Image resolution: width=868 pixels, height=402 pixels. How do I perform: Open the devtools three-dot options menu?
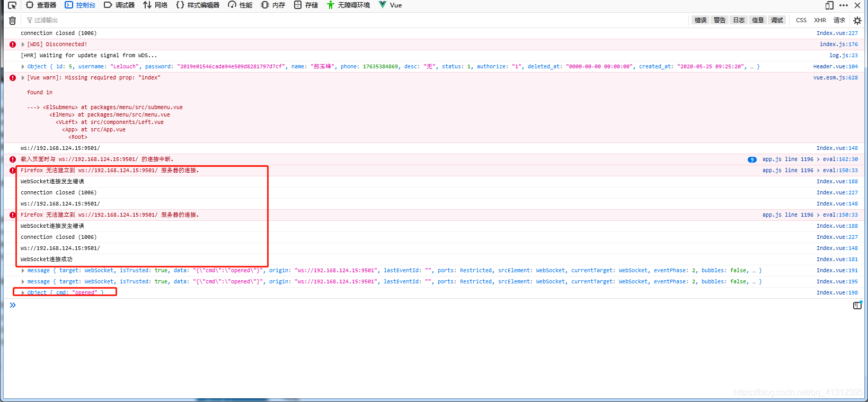[844, 5]
